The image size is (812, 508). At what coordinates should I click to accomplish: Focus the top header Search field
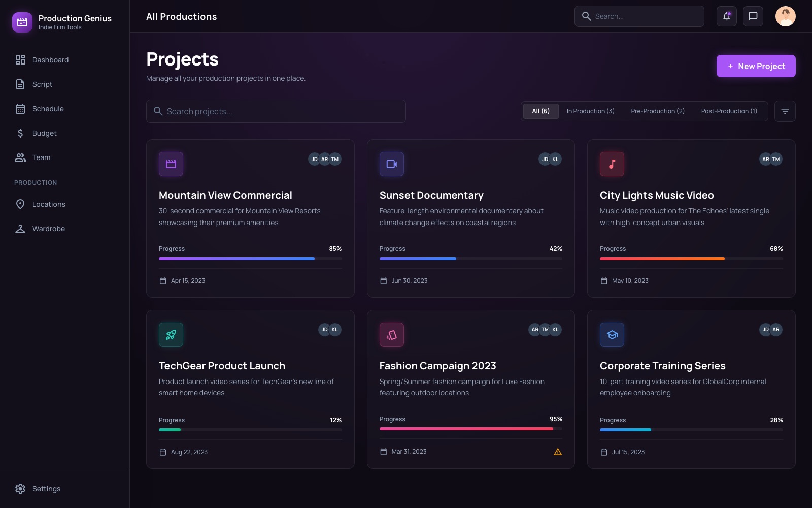[x=639, y=16]
